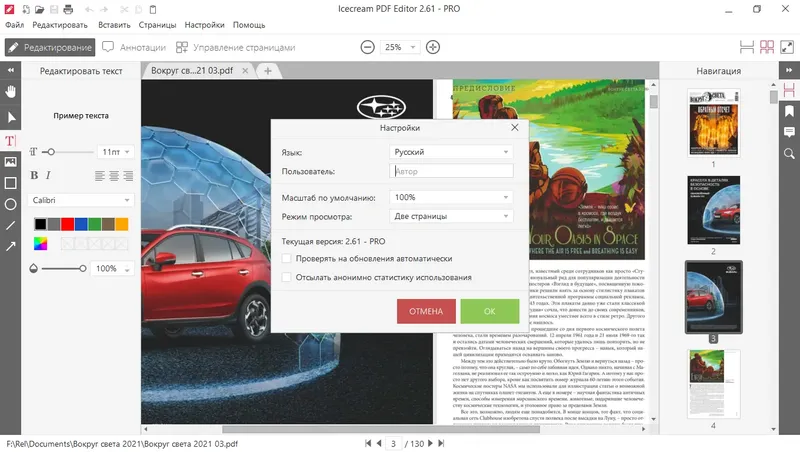Switch to the Вокруг св...21 03.pdf tab

point(192,70)
